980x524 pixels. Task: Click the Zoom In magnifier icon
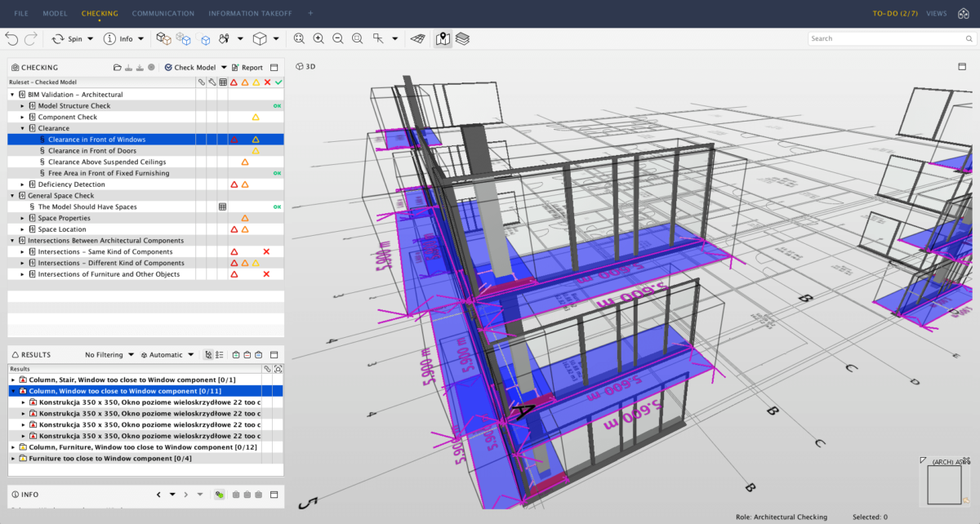pos(318,38)
